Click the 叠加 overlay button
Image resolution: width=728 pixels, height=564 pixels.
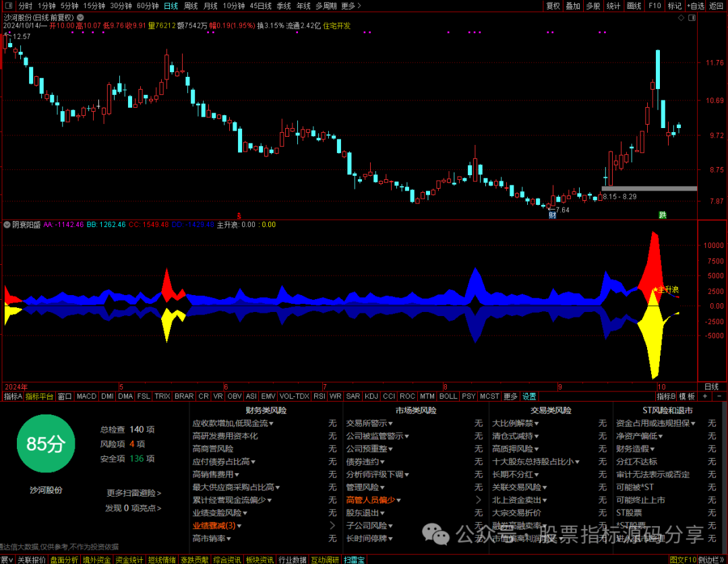click(x=573, y=5)
